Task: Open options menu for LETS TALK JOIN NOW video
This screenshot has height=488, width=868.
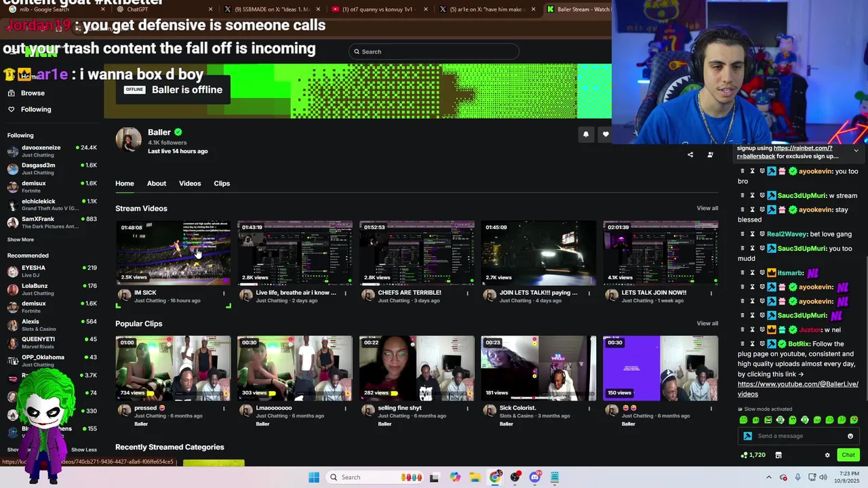Action: click(x=711, y=293)
